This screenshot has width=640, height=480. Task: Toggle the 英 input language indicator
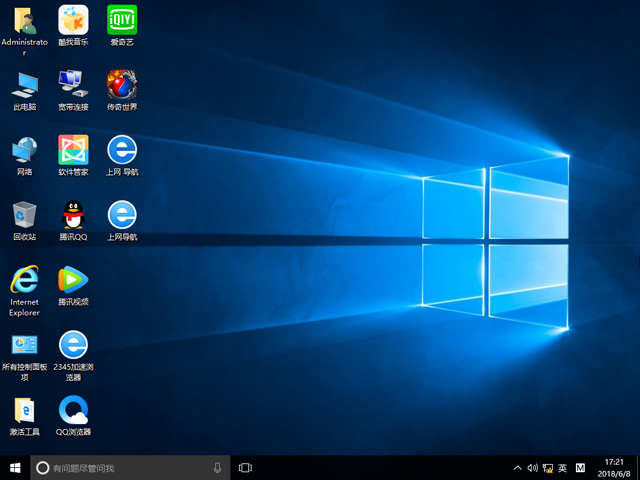562,468
